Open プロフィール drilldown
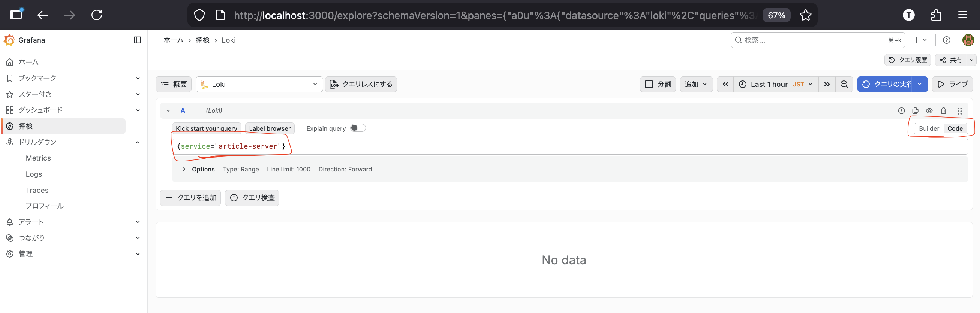 [x=45, y=206]
